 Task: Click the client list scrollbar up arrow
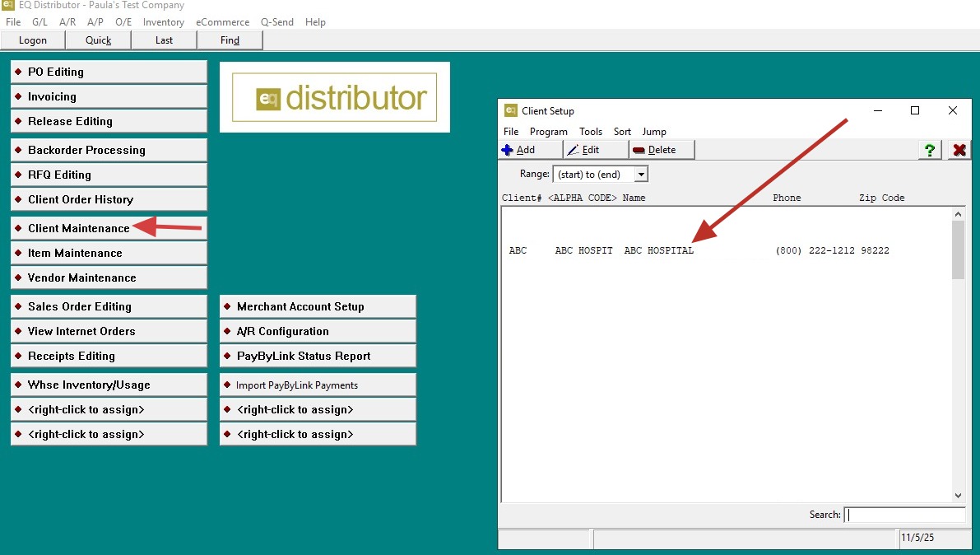[x=958, y=214]
